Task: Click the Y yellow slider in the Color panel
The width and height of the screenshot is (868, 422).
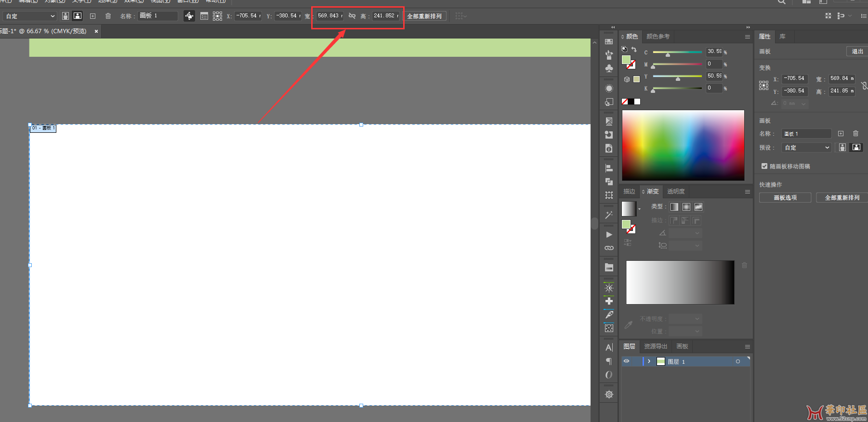Action: 677,77
